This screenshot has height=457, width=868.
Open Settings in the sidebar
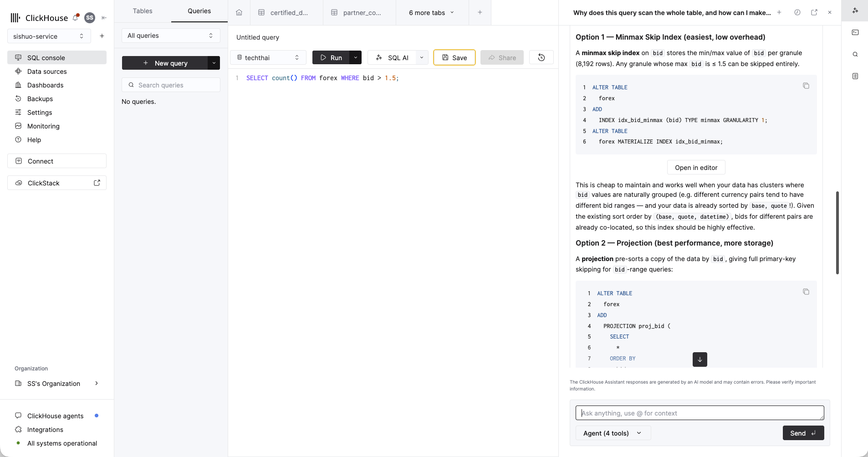(57, 112)
